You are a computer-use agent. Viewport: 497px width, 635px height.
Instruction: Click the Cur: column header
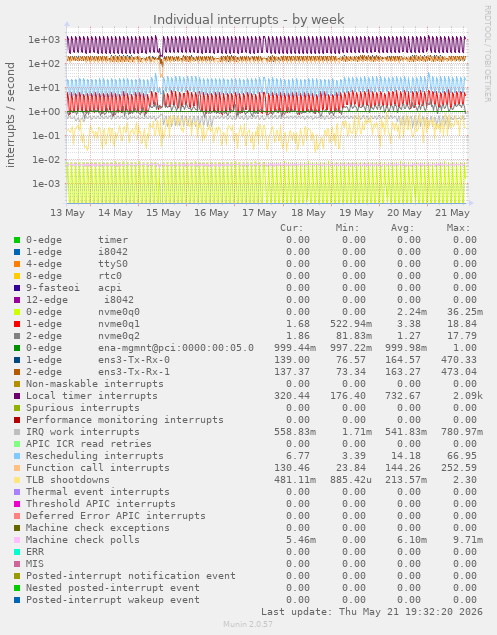point(292,228)
